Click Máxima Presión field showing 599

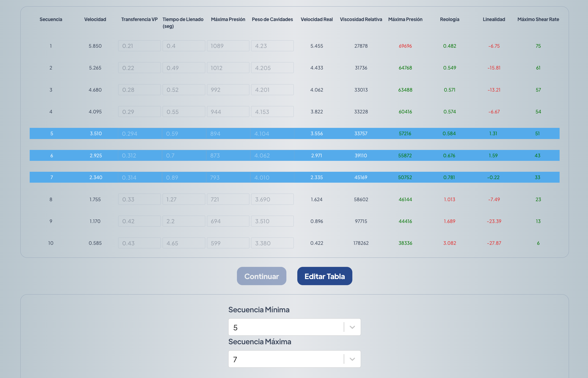[x=228, y=243]
